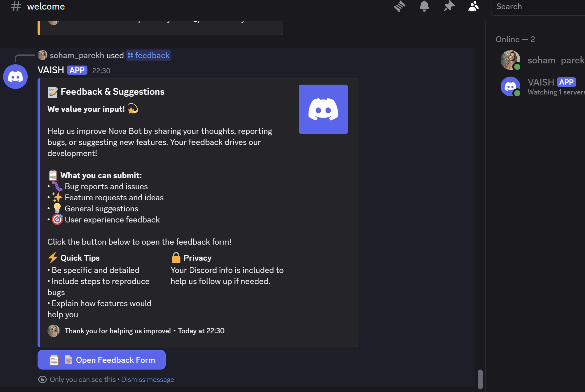This screenshot has width=585, height=392.
Task: Click 'Thank you for helping us improve!' footer
Action: point(118,331)
